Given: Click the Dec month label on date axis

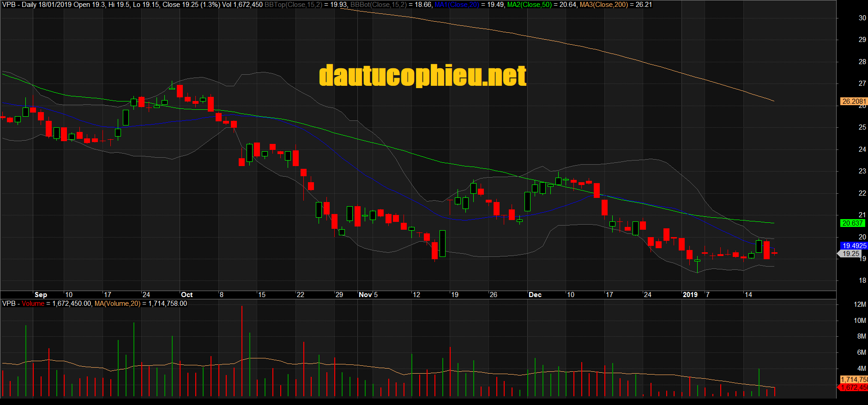Looking at the screenshot, I should click(535, 295).
